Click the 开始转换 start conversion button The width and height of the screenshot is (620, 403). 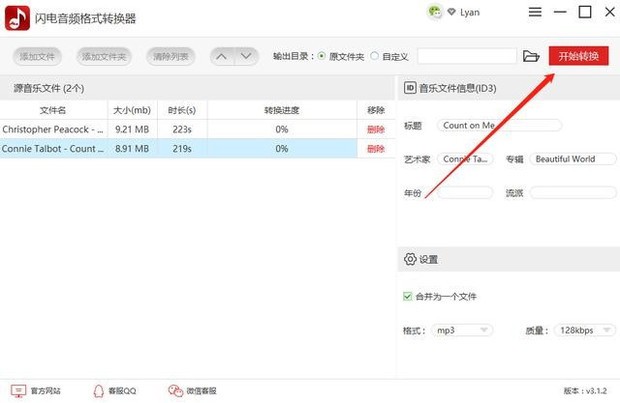(578, 56)
